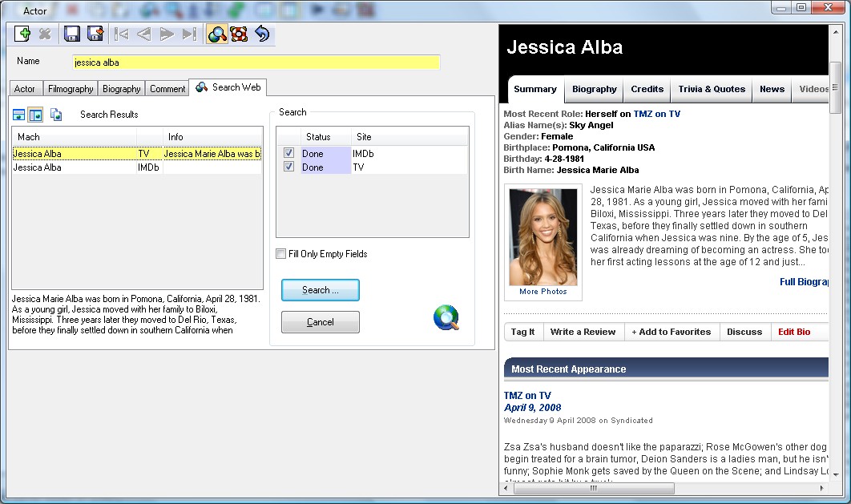Viewport: 851px width, 504px height.
Task: Click the Site column header
Action: click(x=409, y=137)
